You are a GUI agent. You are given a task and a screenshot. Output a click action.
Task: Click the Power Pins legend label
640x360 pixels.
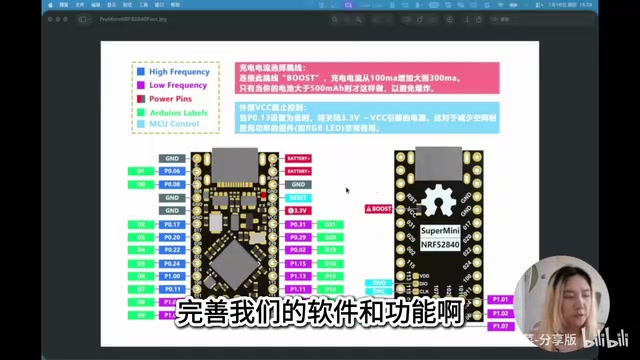(170, 99)
